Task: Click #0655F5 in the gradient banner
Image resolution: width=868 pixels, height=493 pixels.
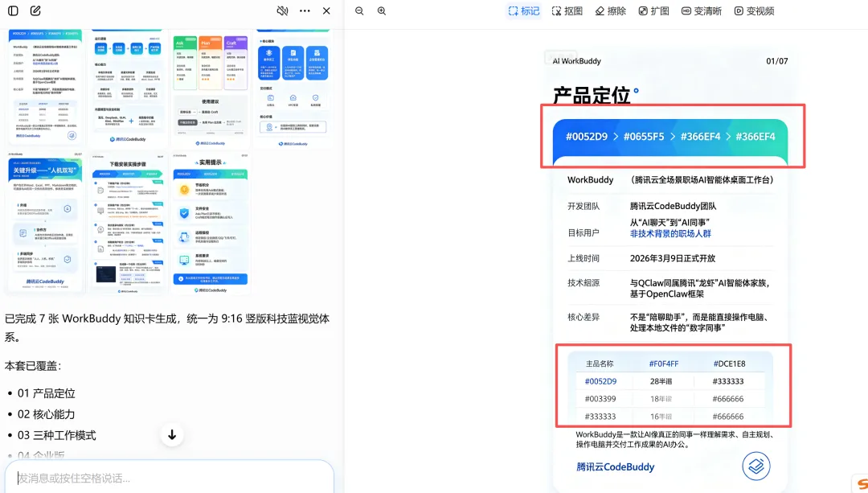Action: 644,136
